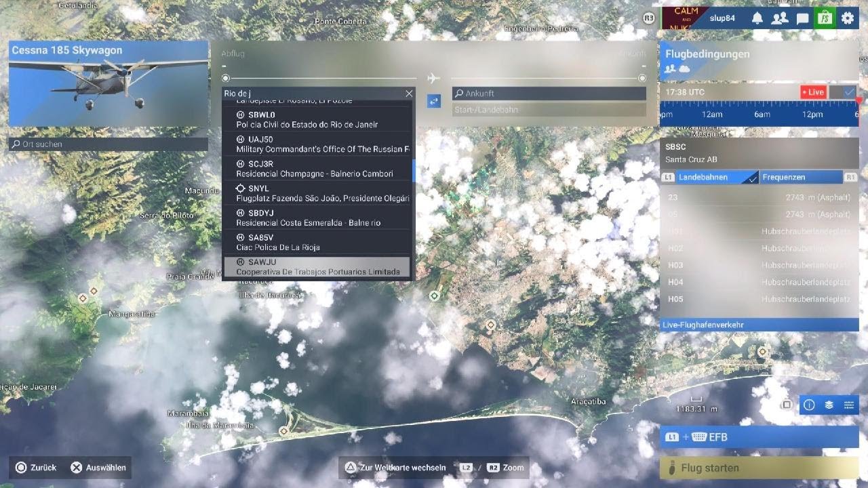This screenshot has width=868, height=488.
Task: Select the UAJ50 Military Commandant's Office result
Action: 317,144
